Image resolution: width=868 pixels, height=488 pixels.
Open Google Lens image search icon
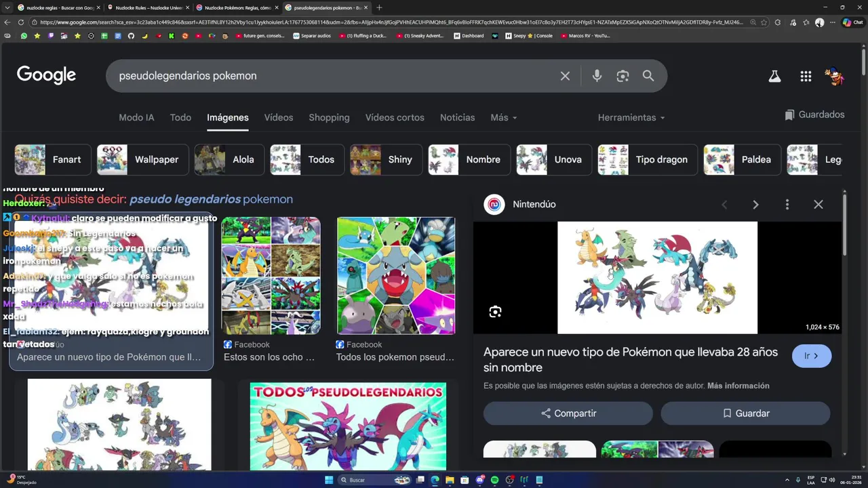click(x=623, y=76)
